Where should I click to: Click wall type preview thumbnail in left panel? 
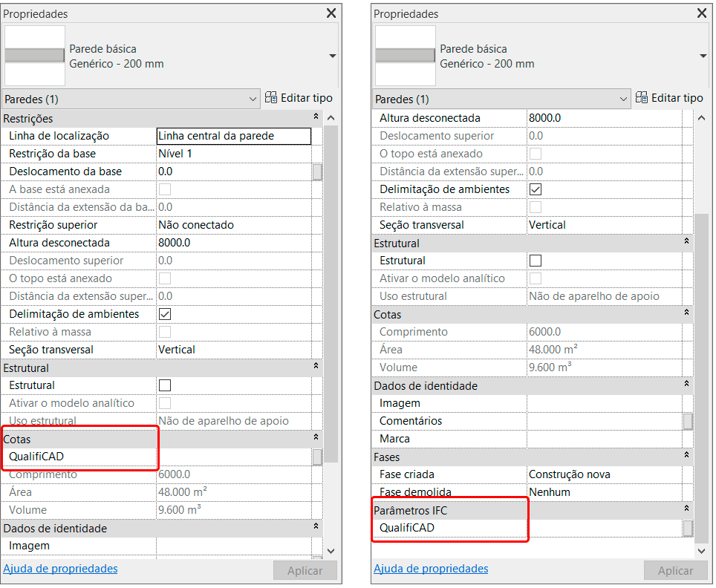coord(35,56)
